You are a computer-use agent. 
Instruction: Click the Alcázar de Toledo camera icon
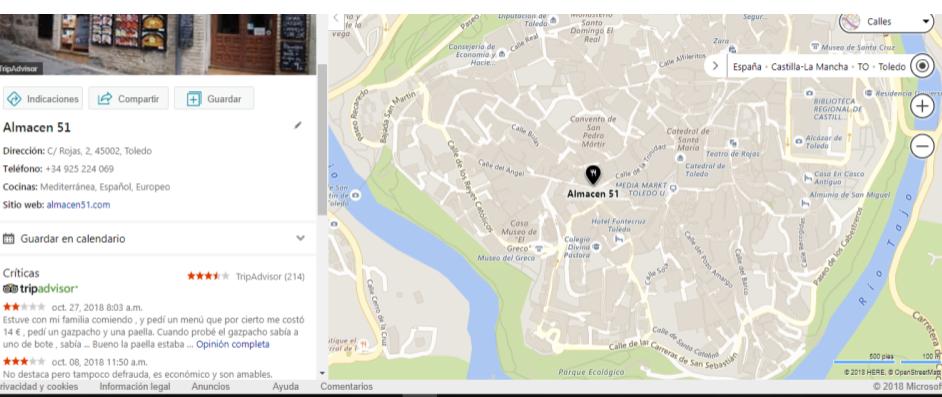[798, 141]
